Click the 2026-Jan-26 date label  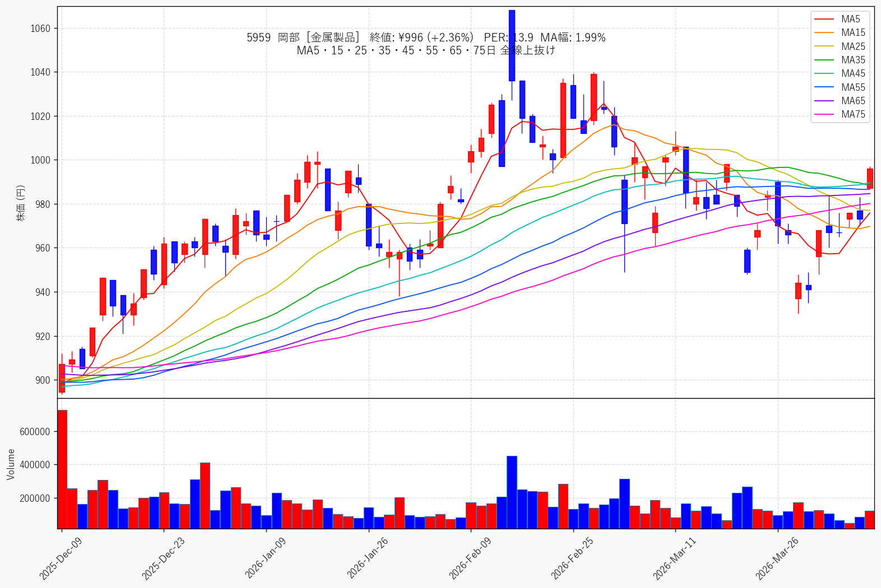pyautogui.click(x=368, y=558)
